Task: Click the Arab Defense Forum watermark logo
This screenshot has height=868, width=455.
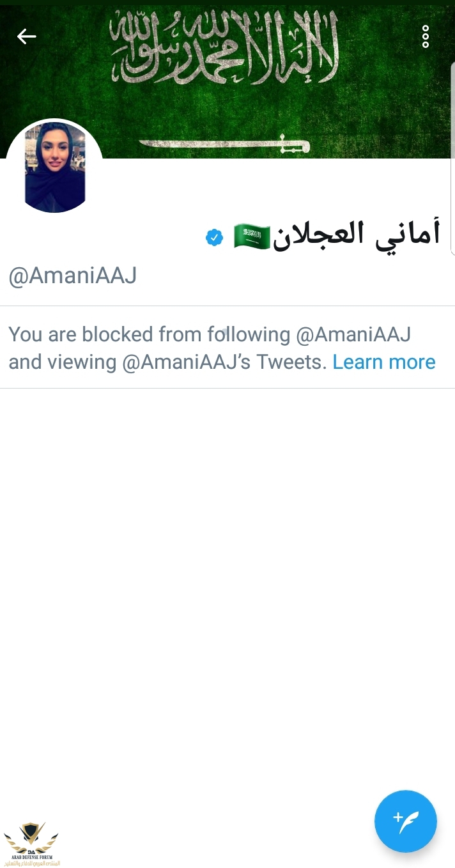Action: (x=31, y=840)
